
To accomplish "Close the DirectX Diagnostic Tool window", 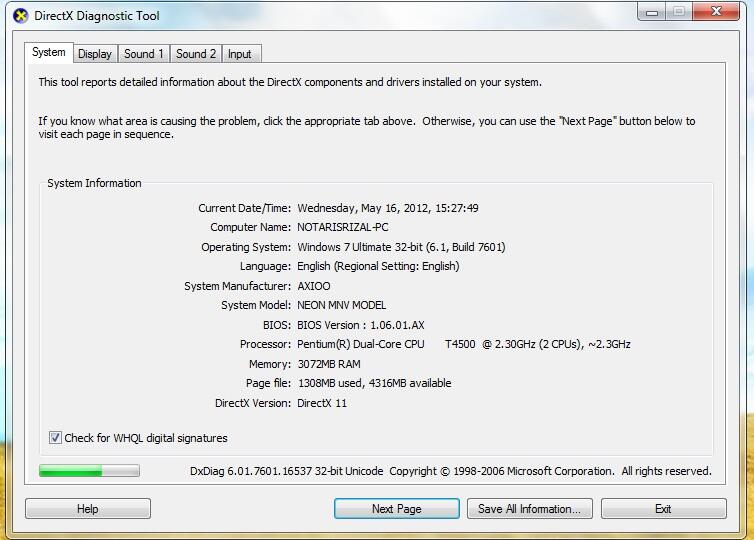I will point(716,12).
